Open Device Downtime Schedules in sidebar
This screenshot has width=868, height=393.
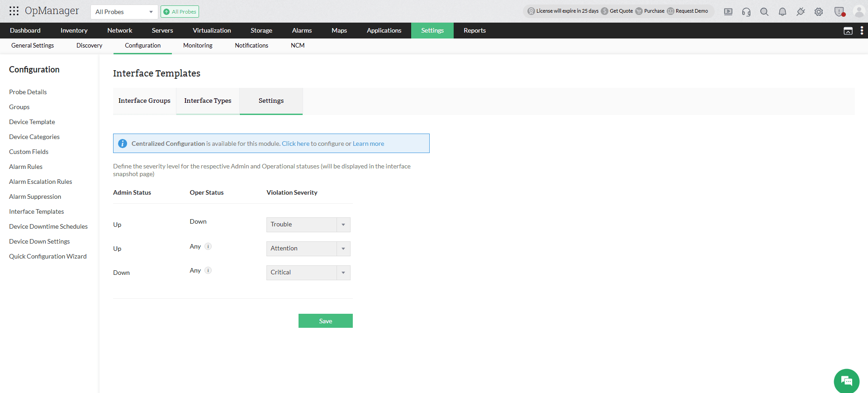point(48,226)
